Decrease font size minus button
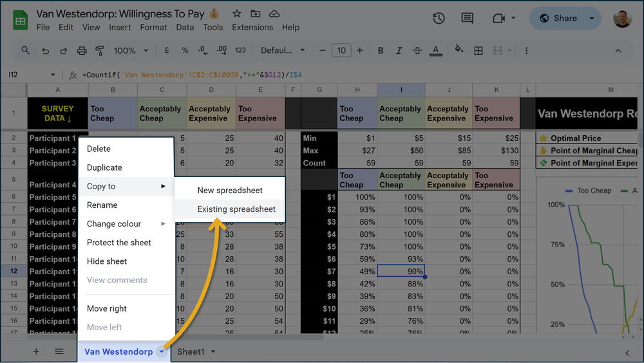 coord(323,50)
